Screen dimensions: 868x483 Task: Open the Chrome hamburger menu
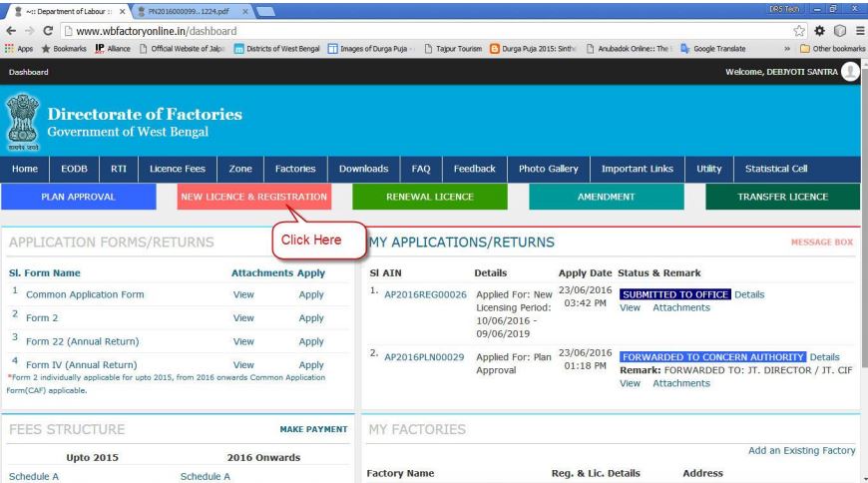click(860, 31)
